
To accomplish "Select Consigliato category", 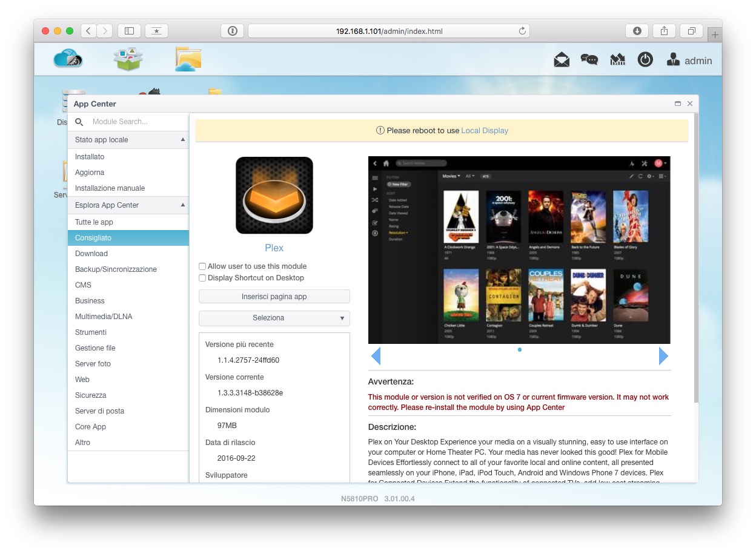I will coord(128,238).
